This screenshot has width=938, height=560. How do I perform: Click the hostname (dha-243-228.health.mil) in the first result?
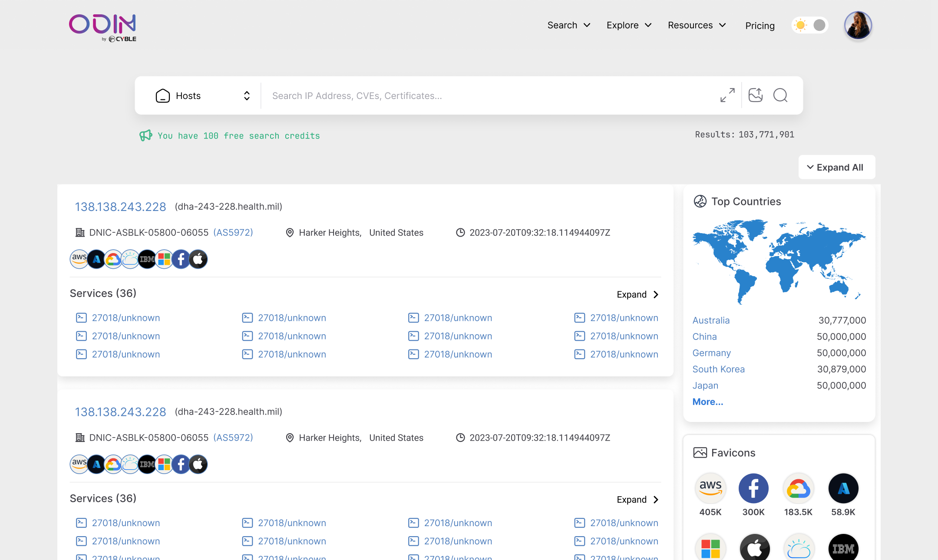(x=228, y=207)
